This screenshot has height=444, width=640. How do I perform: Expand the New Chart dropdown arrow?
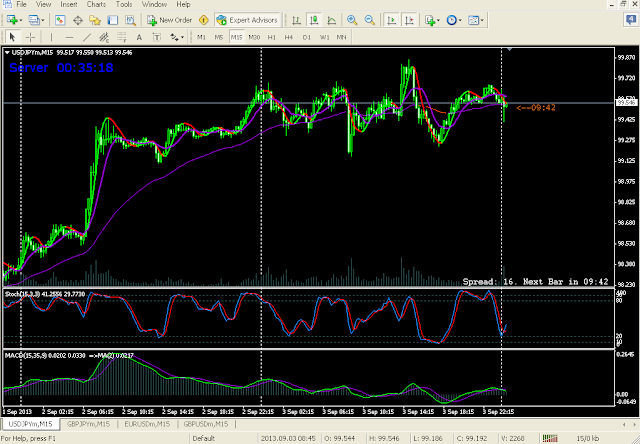pyautogui.click(x=21, y=20)
